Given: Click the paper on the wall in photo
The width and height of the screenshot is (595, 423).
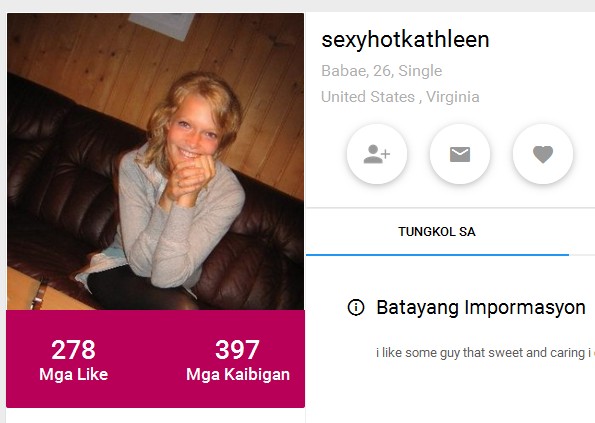Looking at the screenshot, I should [162, 25].
